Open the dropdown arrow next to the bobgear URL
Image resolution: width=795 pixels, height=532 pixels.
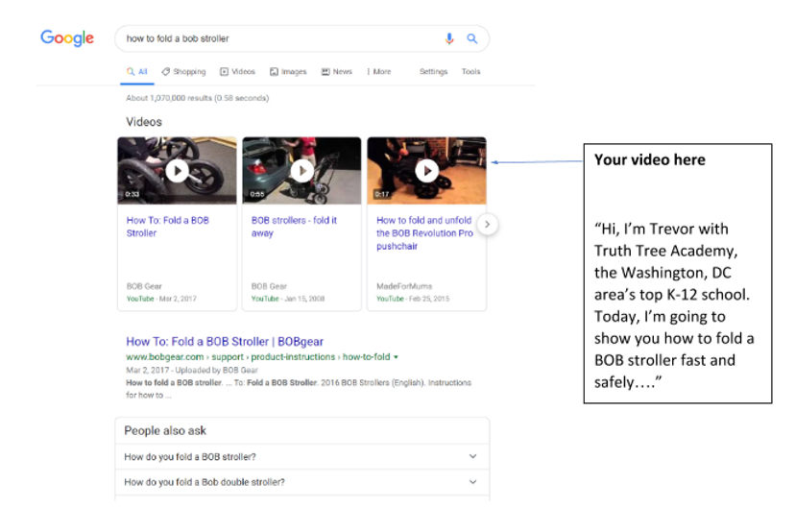pyautogui.click(x=396, y=357)
